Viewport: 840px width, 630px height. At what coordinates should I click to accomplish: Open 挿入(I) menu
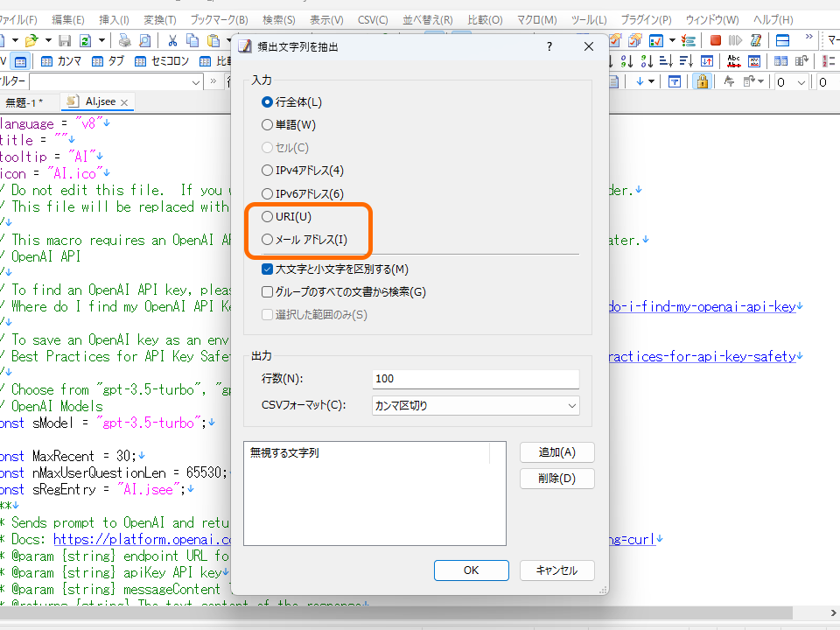click(x=114, y=20)
